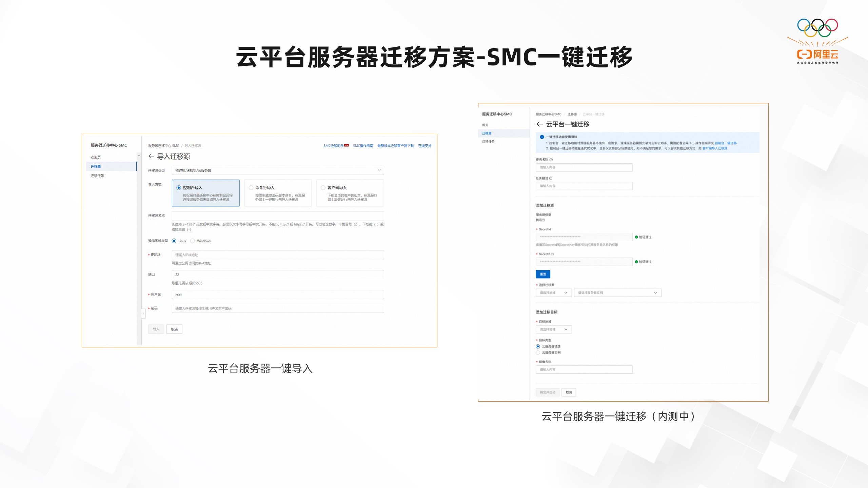Click back arrow beside 云平台一键迁移 heading
868x488 pixels.
tap(540, 124)
